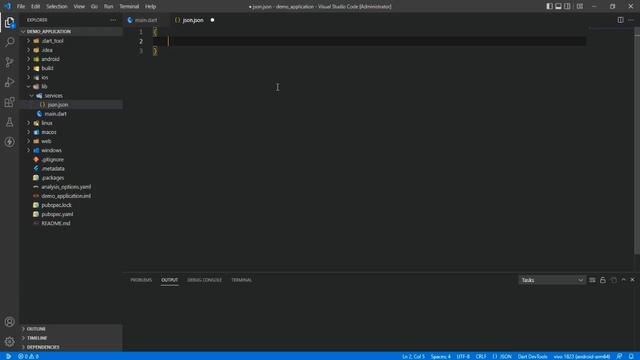The height and width of the screenshot is (360, 640).
Task: Click the remote window indicator in status bar
Action: point(8,356)
